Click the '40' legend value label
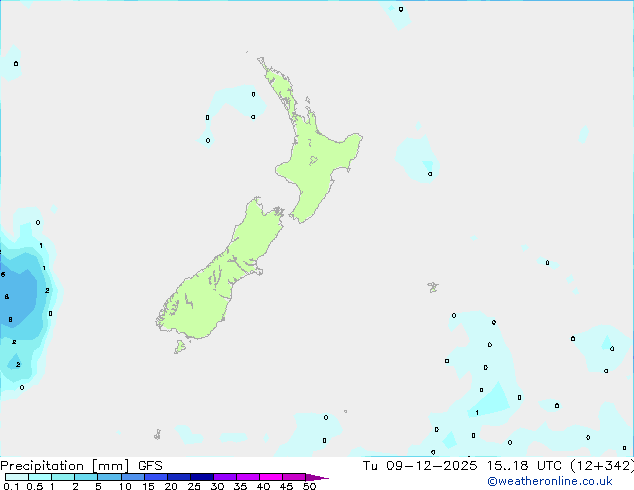The width and height of the screenshot is (634, 490). pyautogui.click(x=263, y=486)
